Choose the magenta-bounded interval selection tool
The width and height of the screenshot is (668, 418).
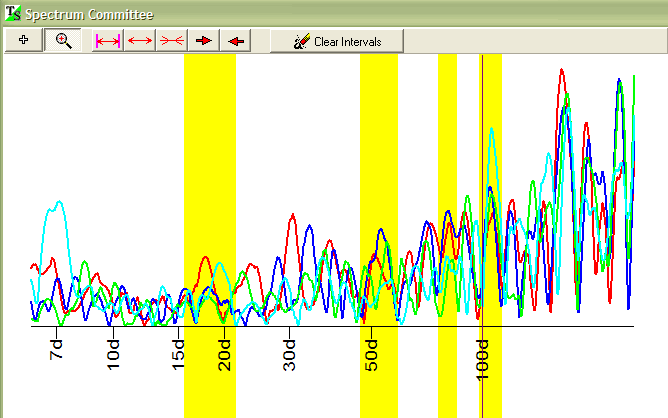pyautogui.click(x=108, y=41)
